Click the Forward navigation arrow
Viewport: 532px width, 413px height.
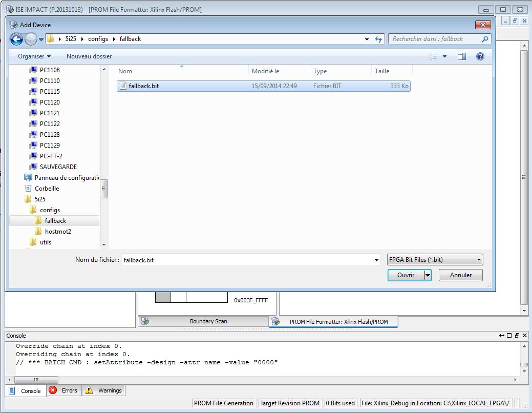tap(31, 39)
